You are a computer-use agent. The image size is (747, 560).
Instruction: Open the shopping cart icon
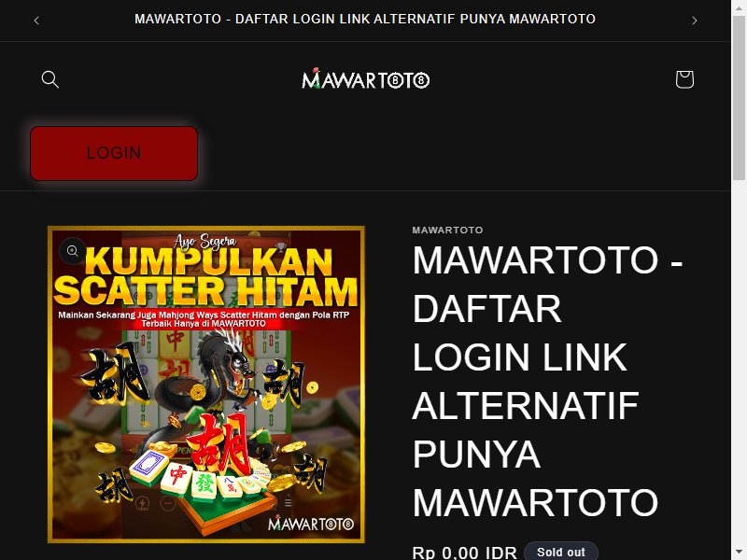point(684,79)
